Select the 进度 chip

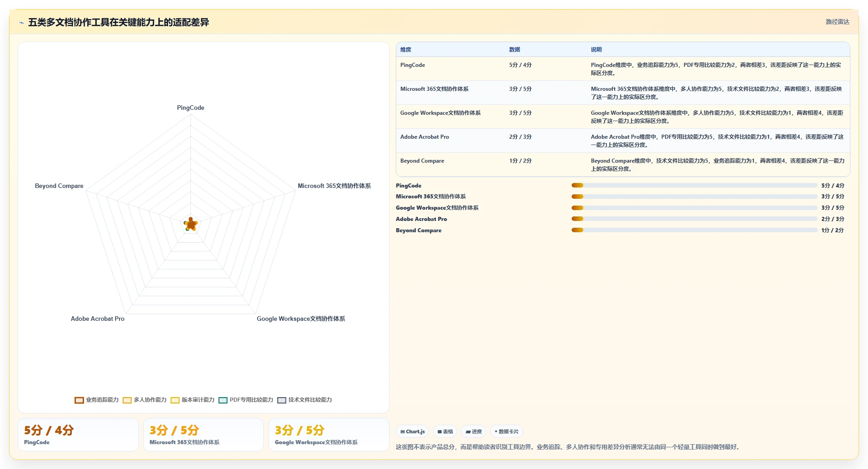coord(474,431)
